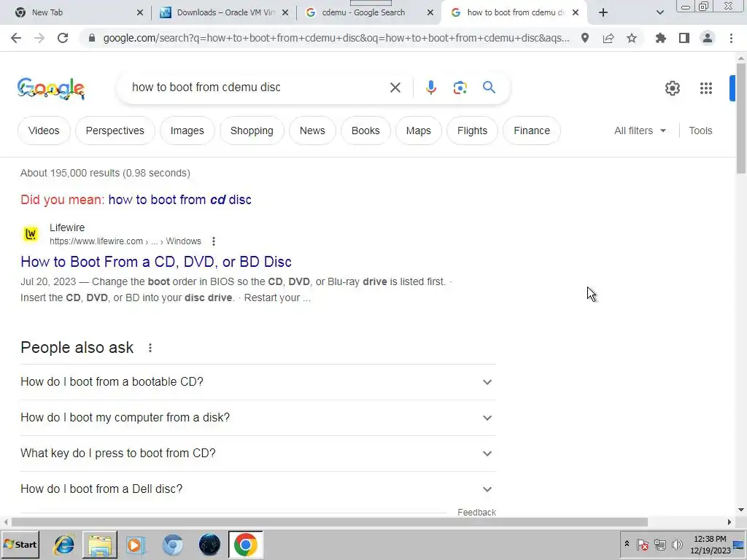Open Google quick settings gear

point(672,88)
